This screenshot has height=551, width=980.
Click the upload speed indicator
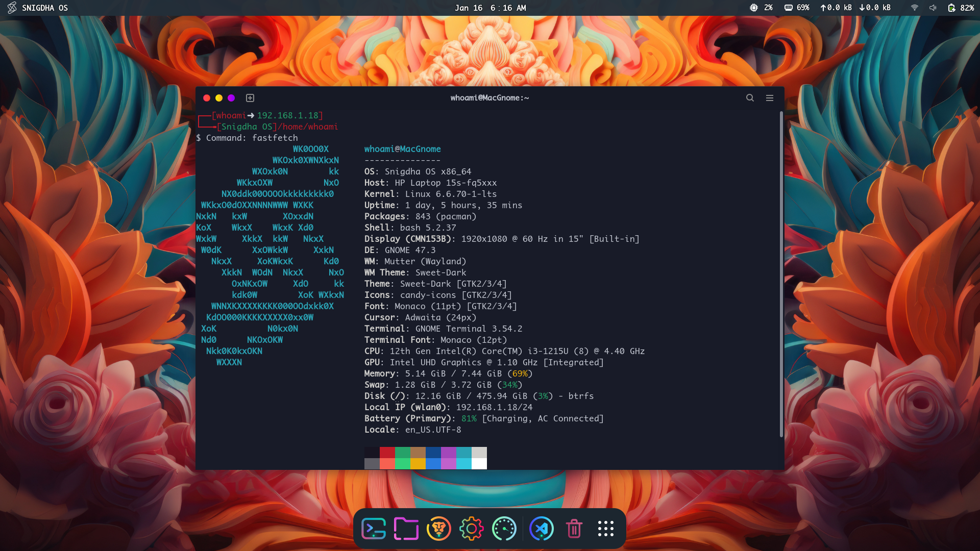836,8
